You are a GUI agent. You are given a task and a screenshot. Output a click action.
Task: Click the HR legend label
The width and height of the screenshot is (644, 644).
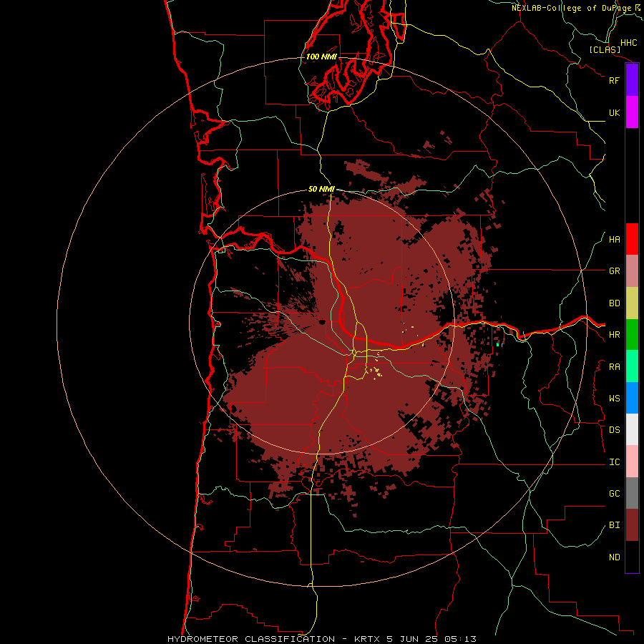click(614, 335)
